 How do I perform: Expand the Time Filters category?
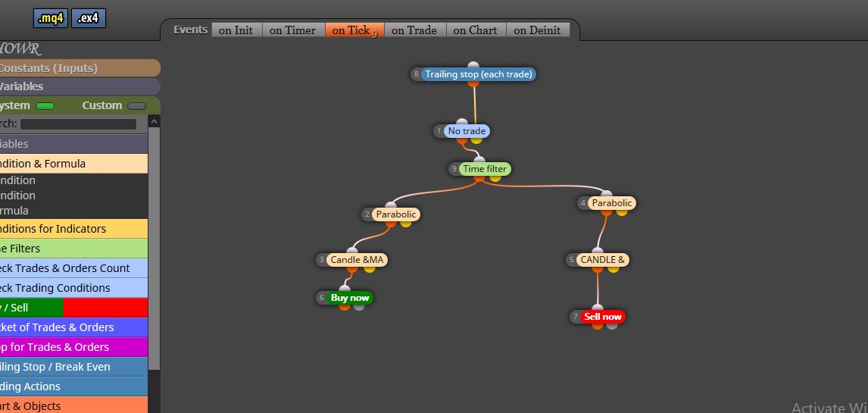tap(73, 249)
